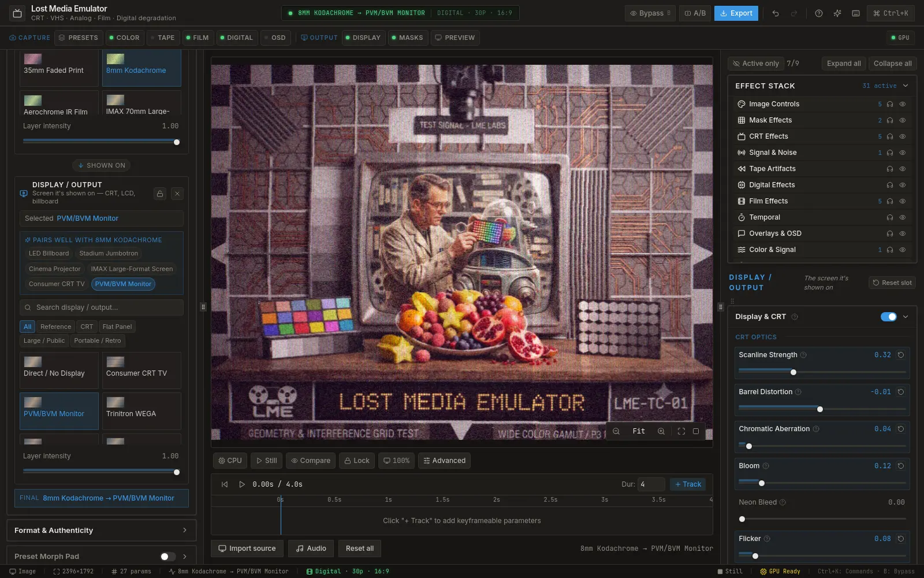Viewport: 924px width, 578px height.
Task: Reset Barrel Distortion value
Action: click(x=900, y=392)
